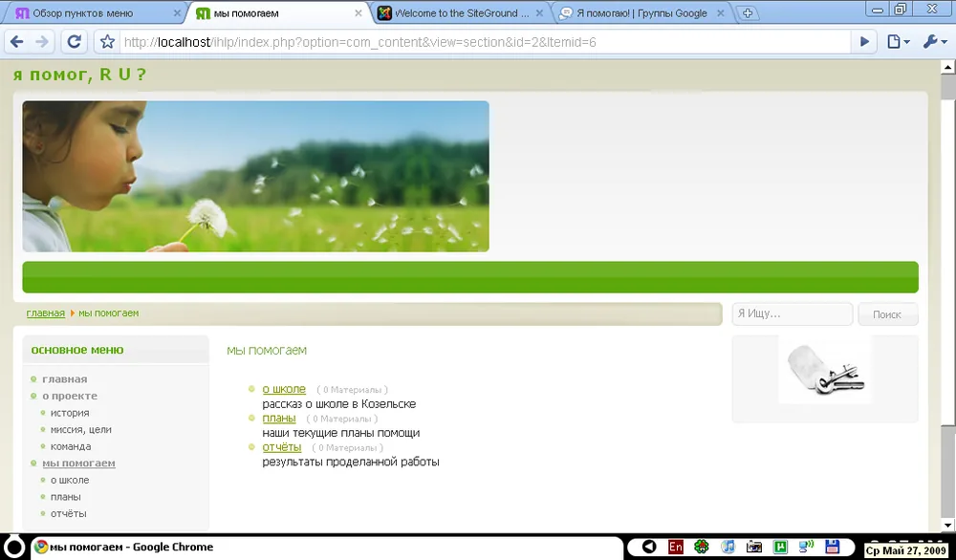Go forward with the browser forward arrow
This screenshot has height=560, width=956.
(x=42, y=41)
